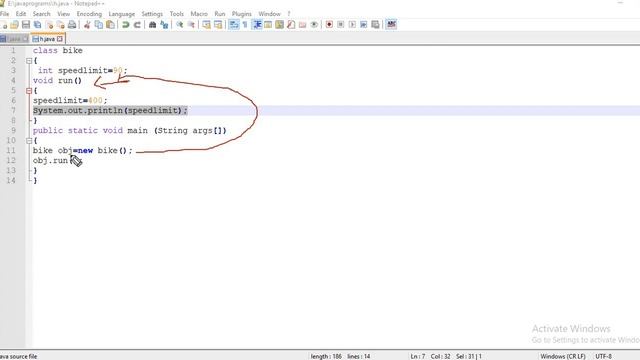Open the Encoding menu
Image resolution: width=640 pixels, height=360 pixels.
point(89,14)
